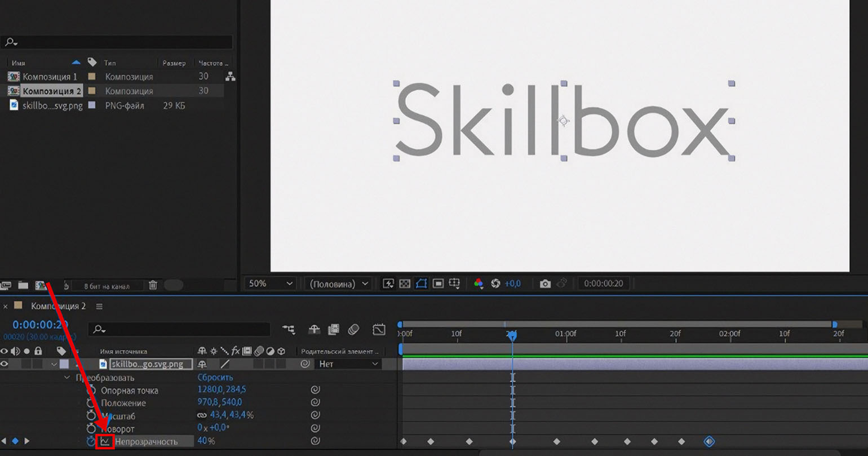Open the 50% magnification dropdown

point(271,284)
